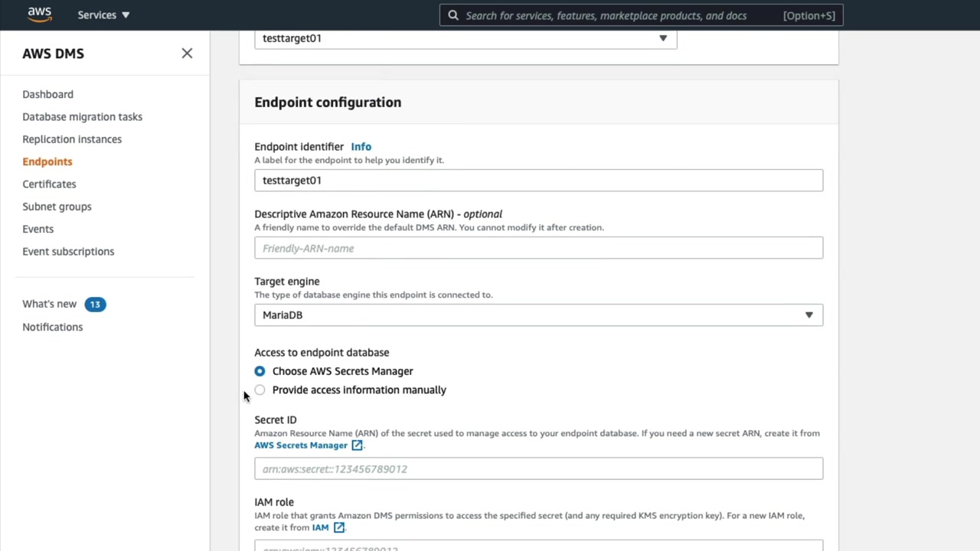Click the What's new badge showing 13
Viewport: 980px width, 551px height.
click(x=95, y=305)
